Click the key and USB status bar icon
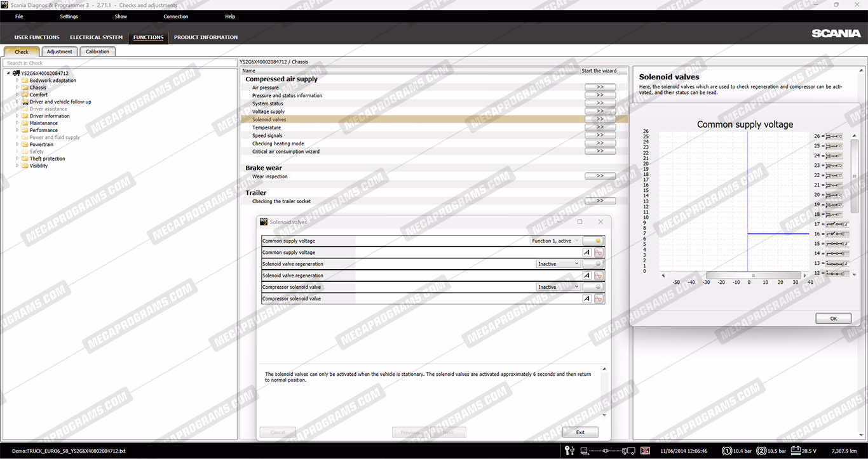Screen dimensions: 868x459 click(570, 451)
